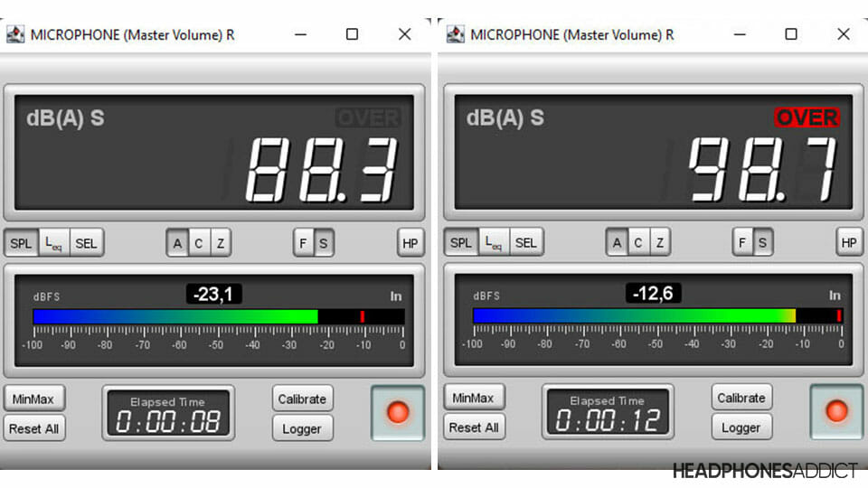Image resolution: width=868 pixels, height=488 pixels.
Task: Open MinMax in the right window
Action: [x=473, y=398]
